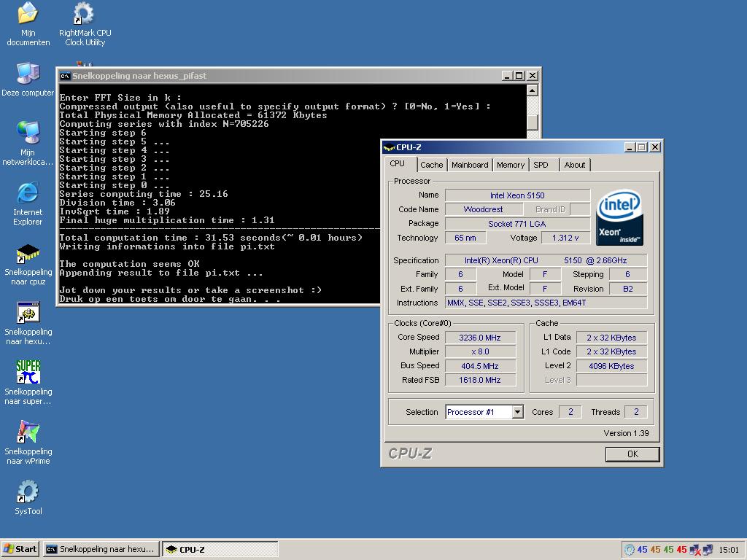Click the first tray temperature 45 icon
747x560 pixels.
point(642,550)
